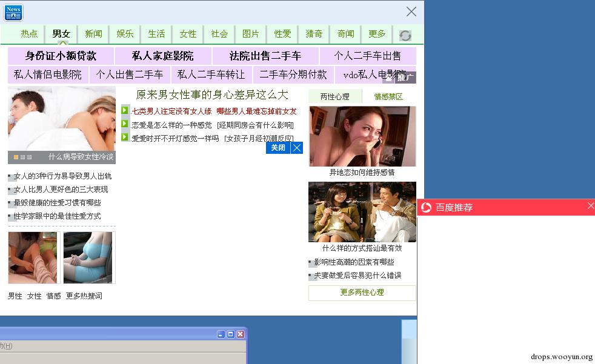This screenshot has height=364, width=595.
Task: Click first slideshow indicator dot
Action: 16,157
